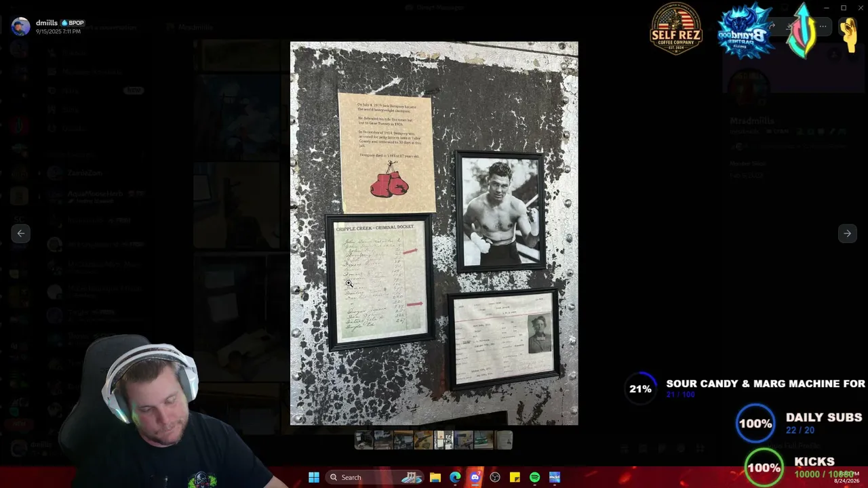Open the Mild app icon on taskbar
Image resolution: width=868 pixels, height=488 pixels.
[555, 477]
